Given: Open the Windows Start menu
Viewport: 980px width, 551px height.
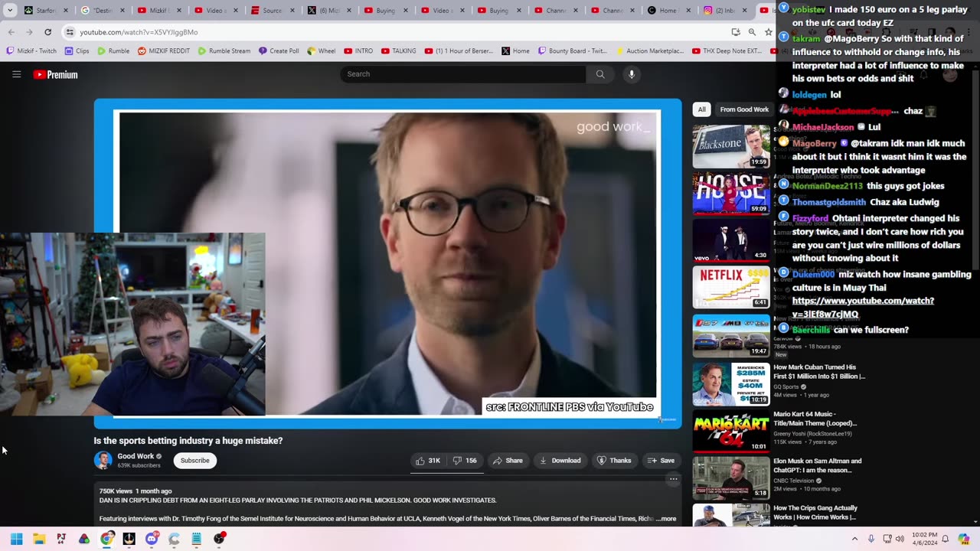Looking at the screenshot, I should tap(16, 539).
